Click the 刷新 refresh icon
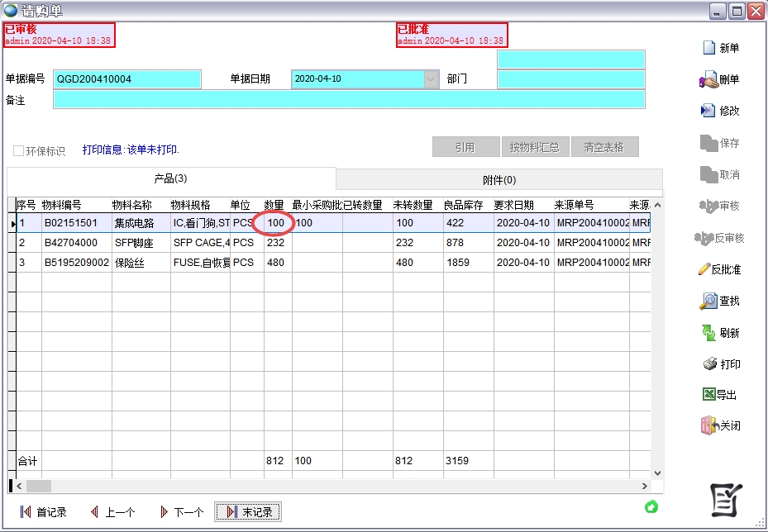Screen dimensions: 768x532 (x=708, y=333)
